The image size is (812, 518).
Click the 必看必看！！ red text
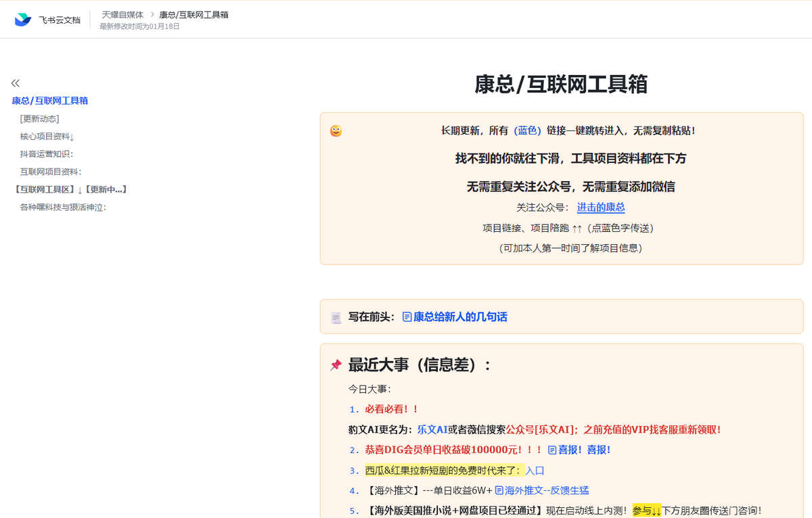[x=392, y=409]
